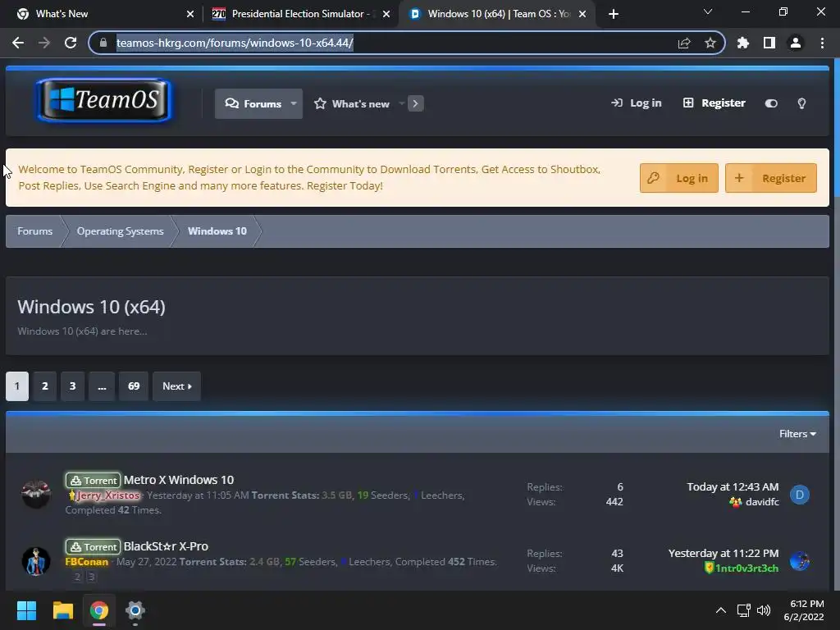840x630 pixels.
Task: Click davidfc's D avatar icon
Action: [800, 495]
